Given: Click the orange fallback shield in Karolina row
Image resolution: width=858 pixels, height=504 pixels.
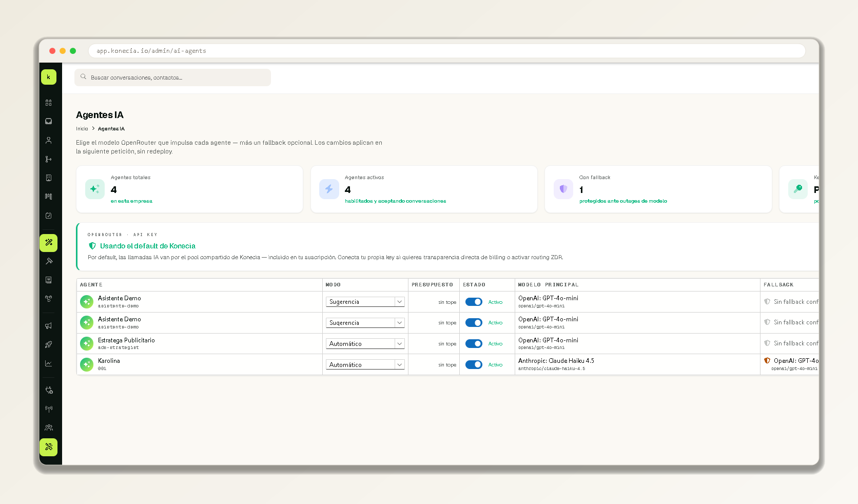Looking at the screenshot, I should (767, 361).
